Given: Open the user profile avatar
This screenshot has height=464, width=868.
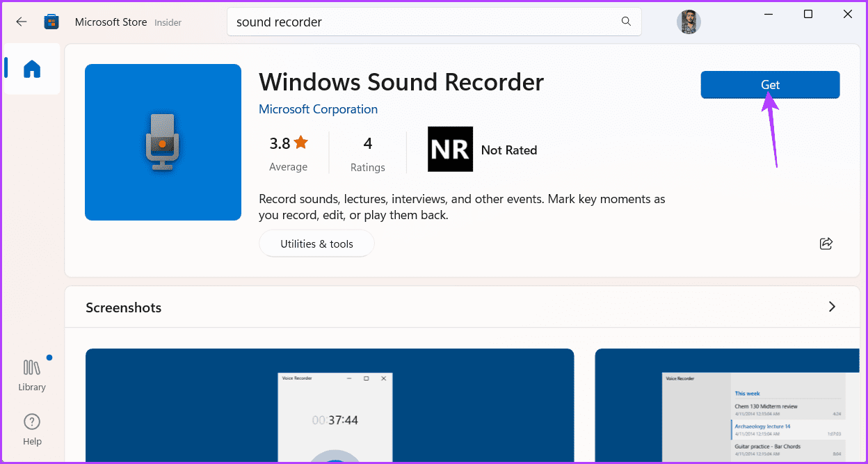Looking at the screenshot, I should click(689, 22).
